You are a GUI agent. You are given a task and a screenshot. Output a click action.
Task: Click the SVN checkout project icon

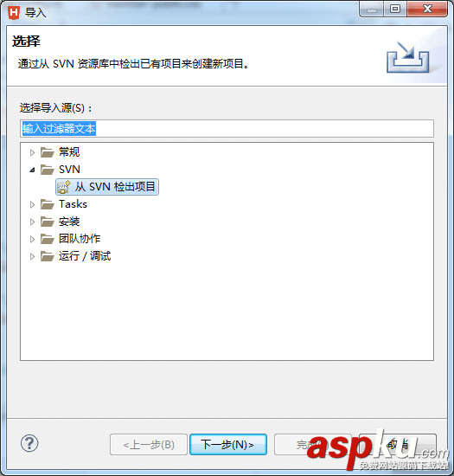tap(64, 187)
